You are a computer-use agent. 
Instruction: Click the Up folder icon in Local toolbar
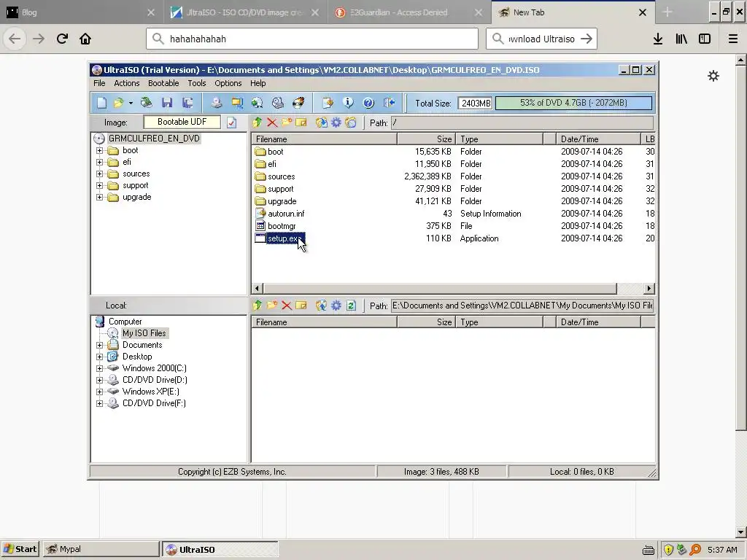[x=258, y=306]
